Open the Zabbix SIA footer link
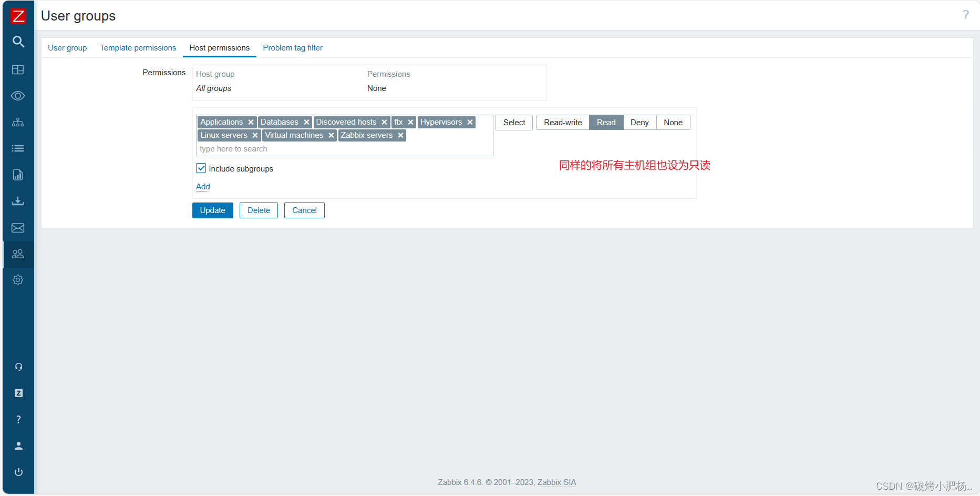Screen dimensions: 980x496 pyautogui.click(x=556, y=482)
